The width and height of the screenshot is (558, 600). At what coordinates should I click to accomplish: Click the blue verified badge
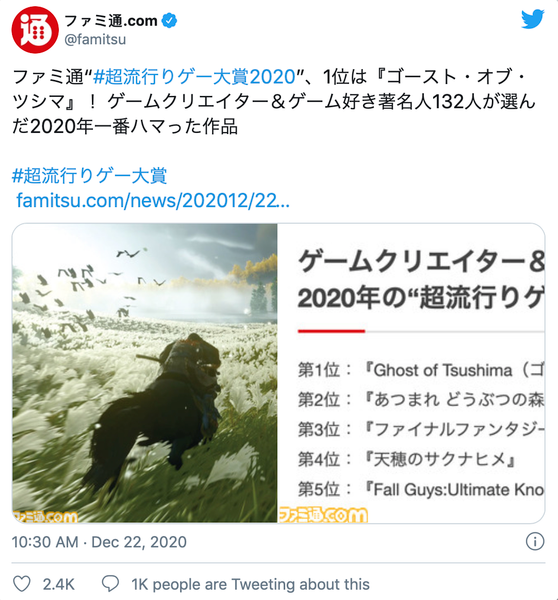169,20
